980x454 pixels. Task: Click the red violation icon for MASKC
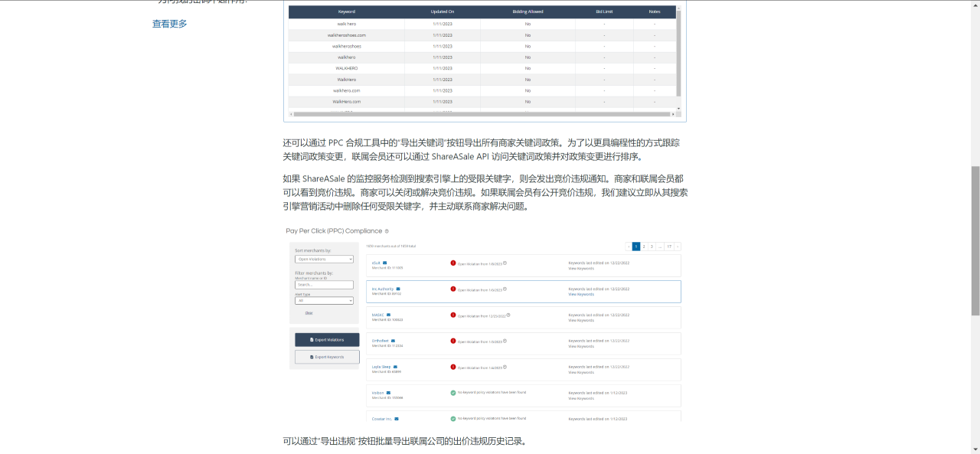(453, 315)
